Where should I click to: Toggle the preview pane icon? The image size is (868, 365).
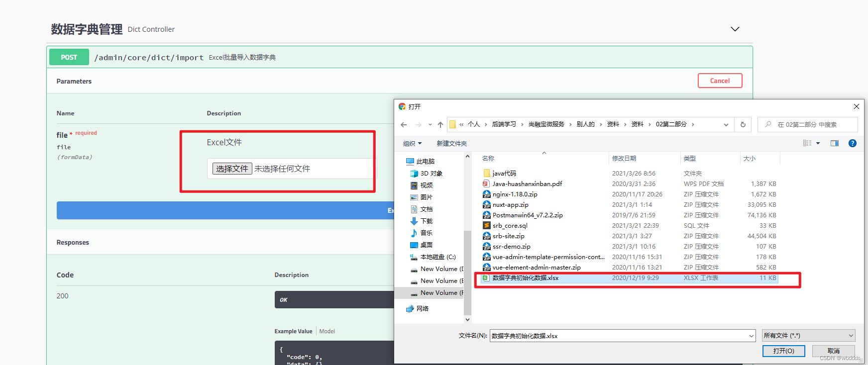click(x=835, y=143)
